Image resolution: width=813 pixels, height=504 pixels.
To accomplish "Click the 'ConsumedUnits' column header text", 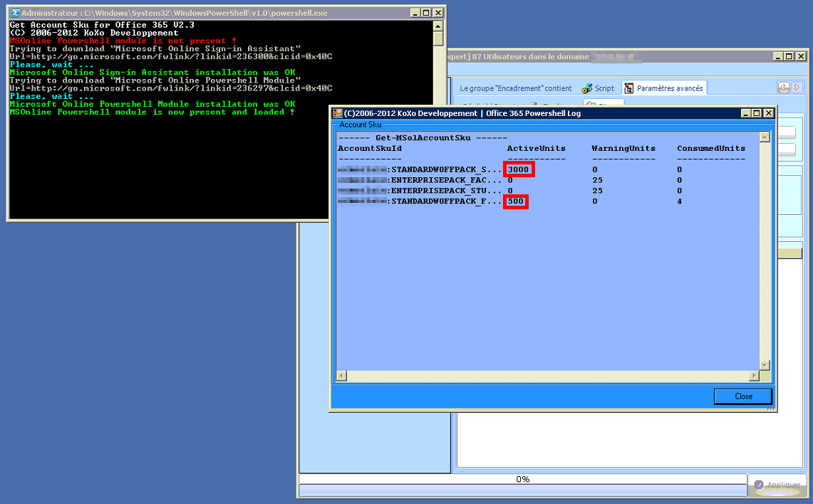I will (x=711, y=148).
